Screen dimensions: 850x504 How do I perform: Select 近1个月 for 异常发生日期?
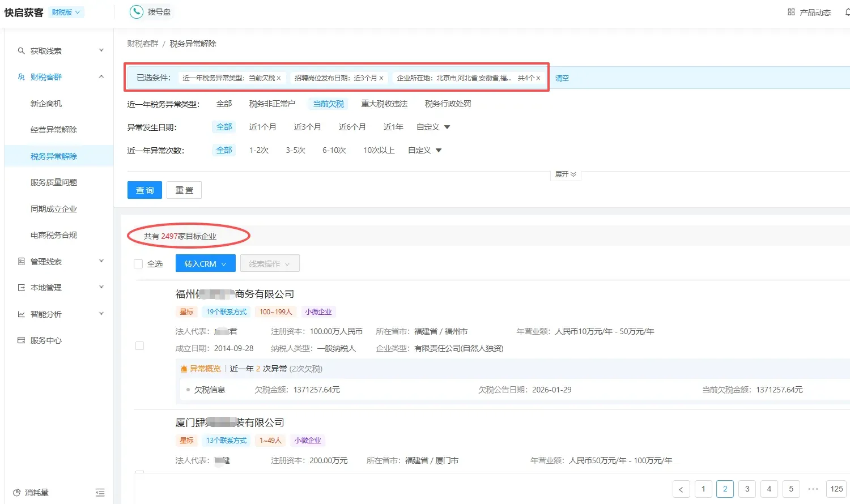point(263,127)
